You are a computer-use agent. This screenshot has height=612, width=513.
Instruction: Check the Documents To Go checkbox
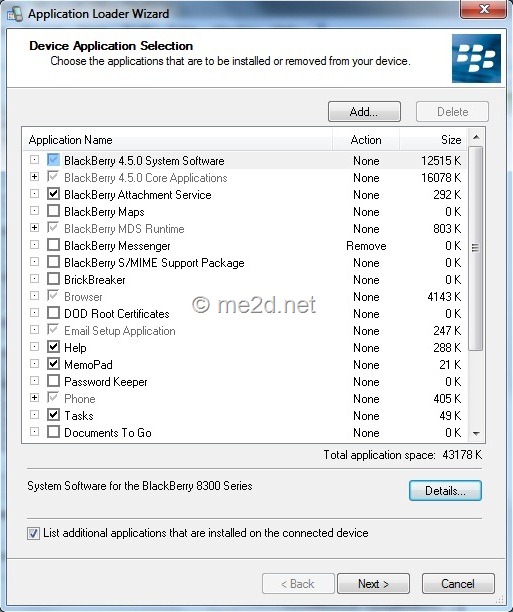click(53, 432)
